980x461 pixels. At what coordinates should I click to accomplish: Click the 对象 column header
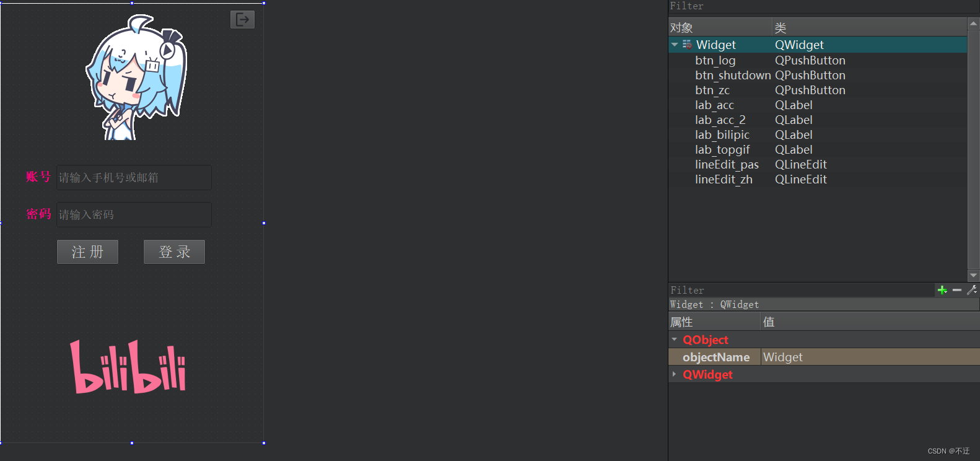720,27
